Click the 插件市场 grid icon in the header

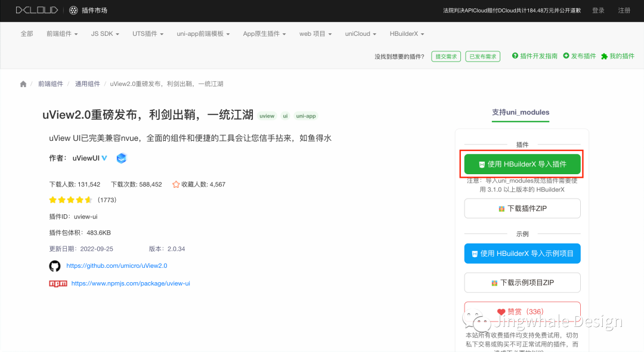73,10
